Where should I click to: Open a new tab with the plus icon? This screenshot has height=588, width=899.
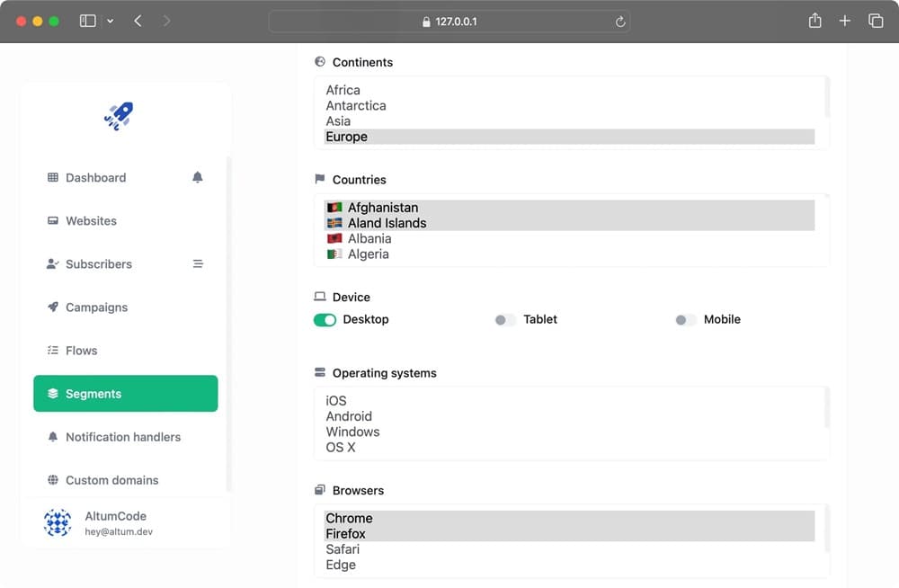pos(844,22)
